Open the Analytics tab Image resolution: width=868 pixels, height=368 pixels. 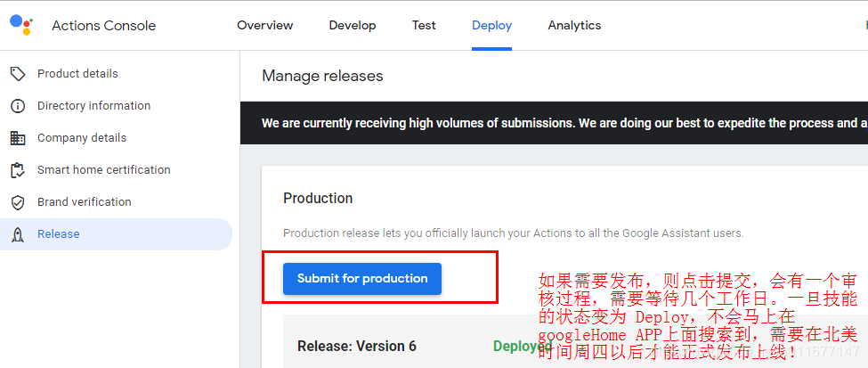click(574, 26)
